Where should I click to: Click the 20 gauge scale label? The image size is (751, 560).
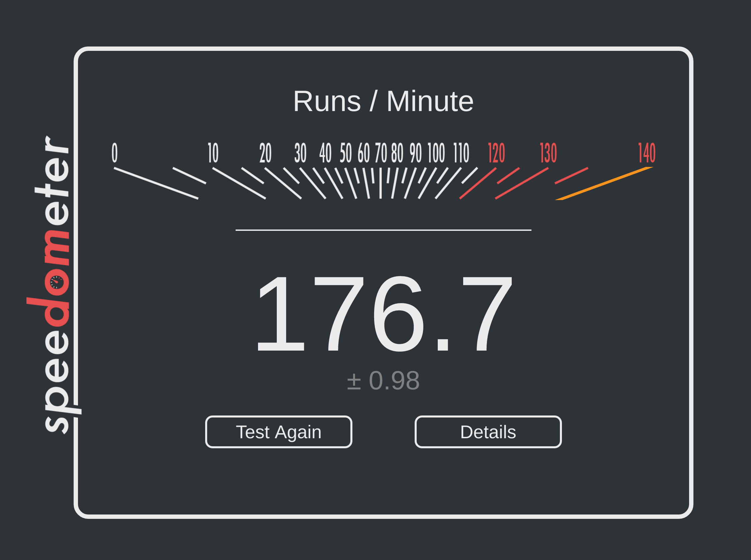coord(265,153)
